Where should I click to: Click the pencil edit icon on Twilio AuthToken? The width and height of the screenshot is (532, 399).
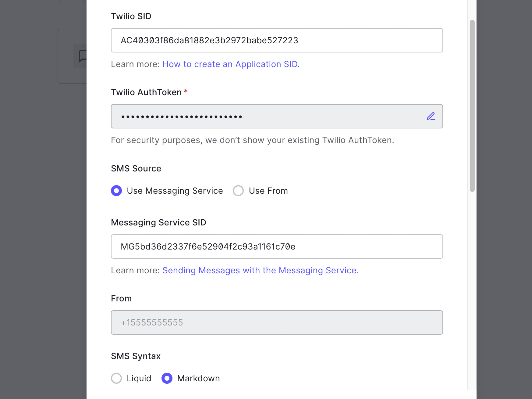(431, 116)
